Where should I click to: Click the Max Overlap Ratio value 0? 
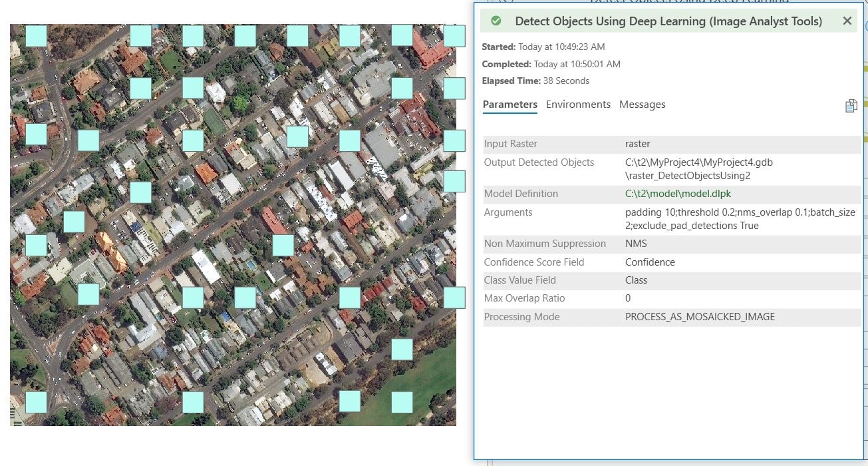coord(628,298)
